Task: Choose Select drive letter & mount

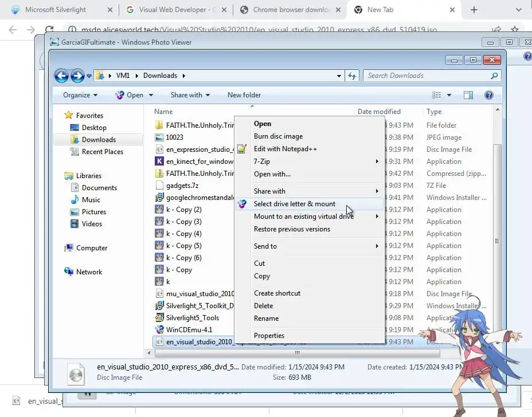Action: tap(310, 204)
